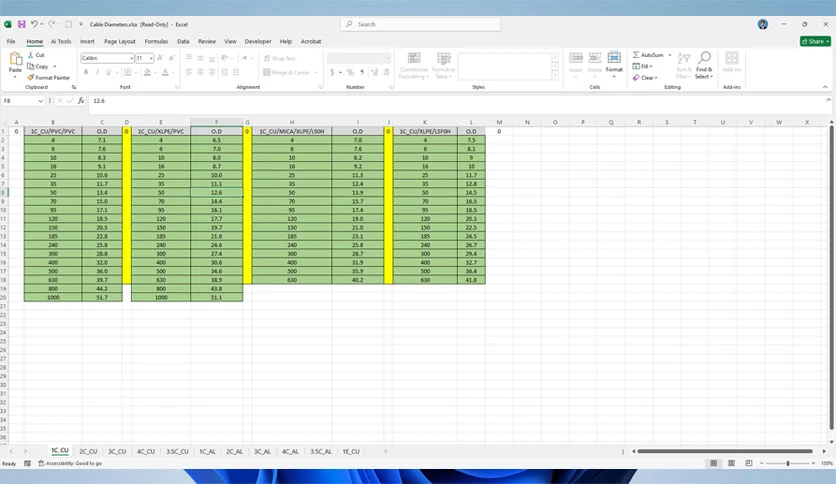Image resolution: width=836 pixels, height=484 pixels.
Task: Expand the Name Box dropdown arrow
Action: (41, 101)
